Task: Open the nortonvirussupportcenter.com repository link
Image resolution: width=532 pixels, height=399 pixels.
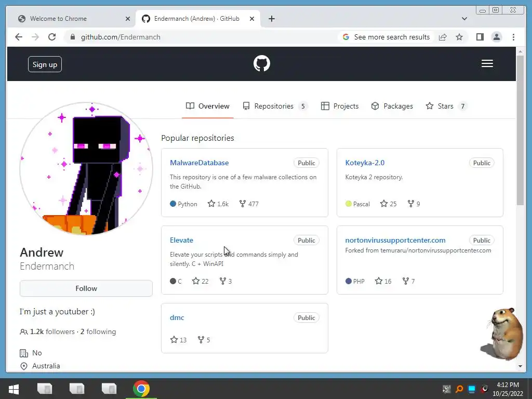Action: click(395, 240)
